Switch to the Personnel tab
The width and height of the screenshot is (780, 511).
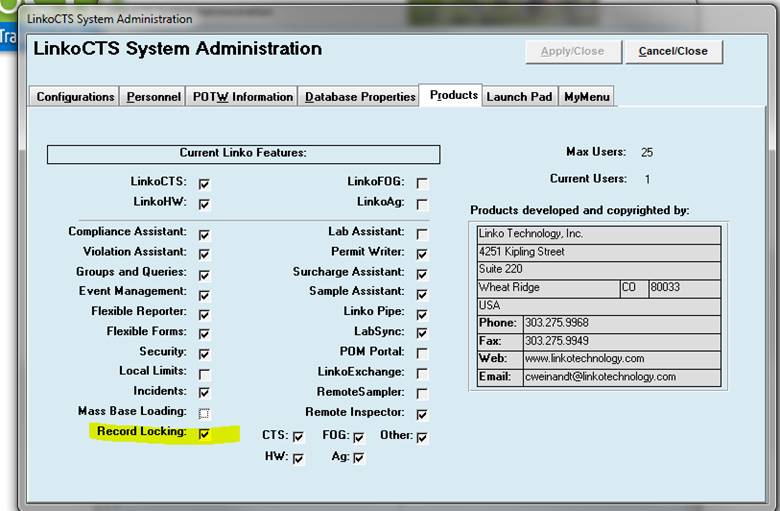(x=153, y=97)
